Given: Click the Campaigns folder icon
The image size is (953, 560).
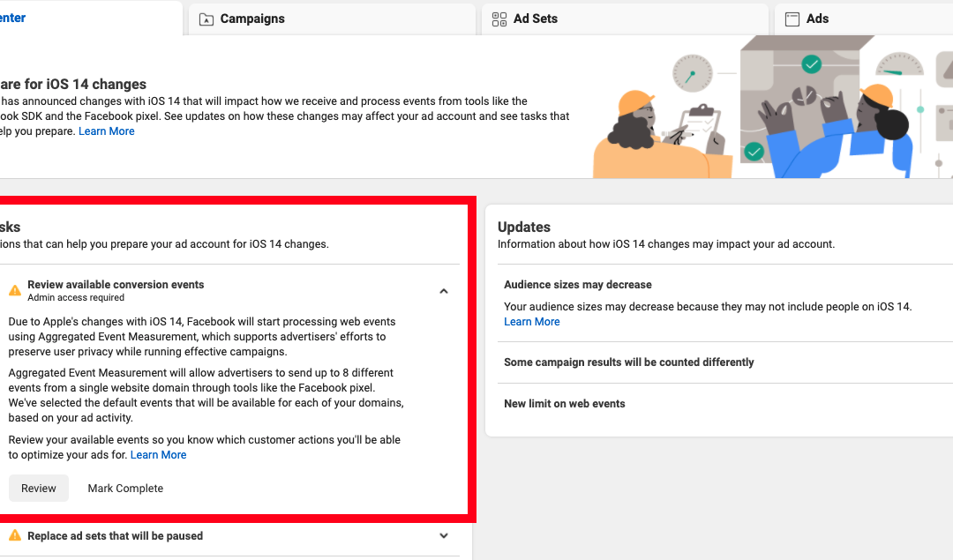Looking at the screenshot, I should (206, 19).
